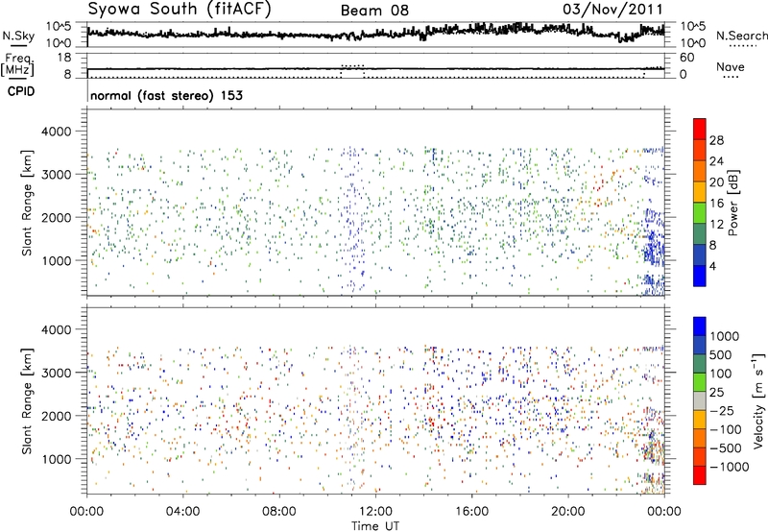Click the 'N.Search' legend label

(x=741, y=36)
